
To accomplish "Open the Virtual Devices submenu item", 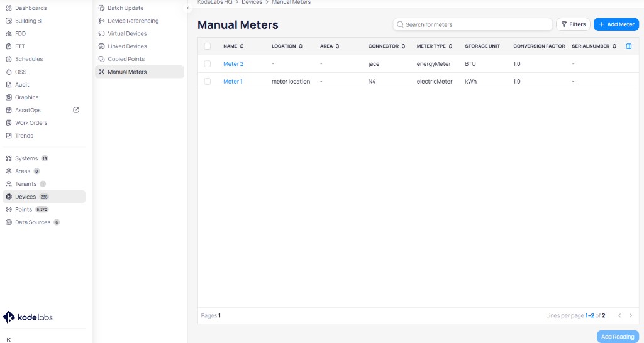I will (x=140, y=34).
